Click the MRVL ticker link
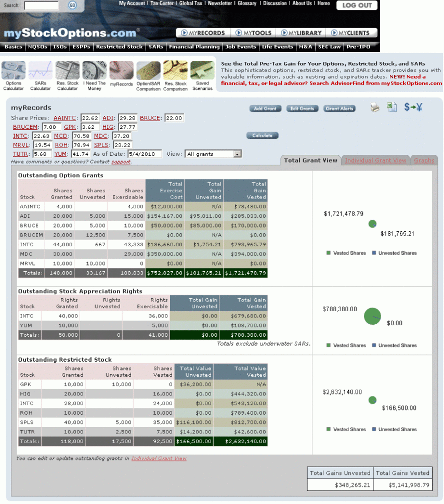 (21, 145)
